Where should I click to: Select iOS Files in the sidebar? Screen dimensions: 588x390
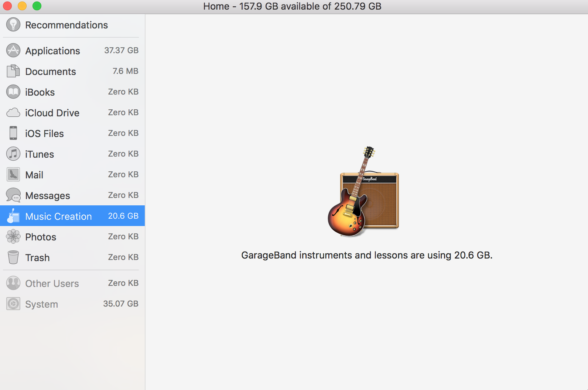(72, 133)
